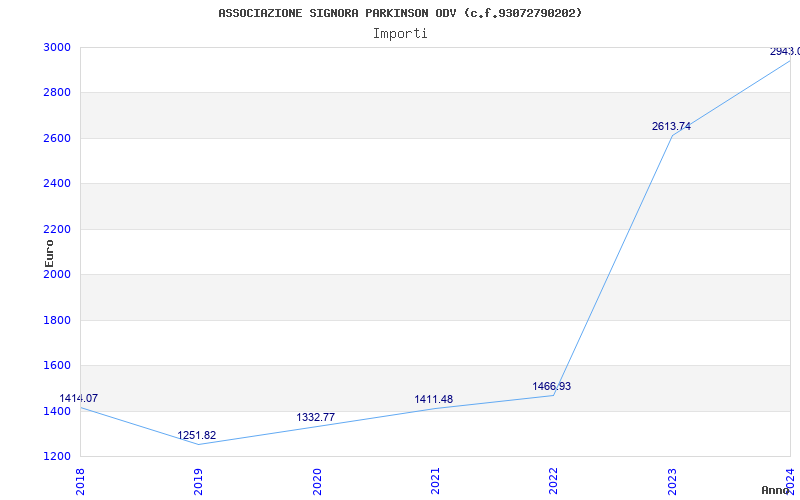Click the Anno x-axis label
Screen dimensions: 800x500
pos(776,490)
